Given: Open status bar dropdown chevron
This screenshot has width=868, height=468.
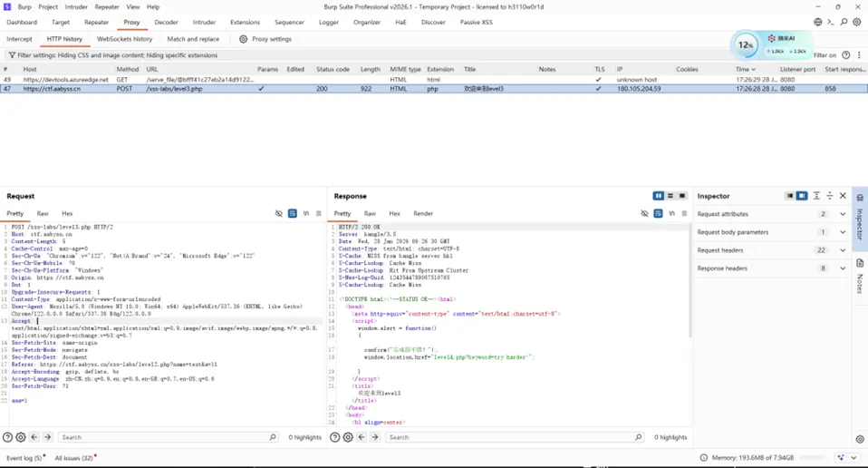Looking at the screenshot, I should click(x=854, y=457).
